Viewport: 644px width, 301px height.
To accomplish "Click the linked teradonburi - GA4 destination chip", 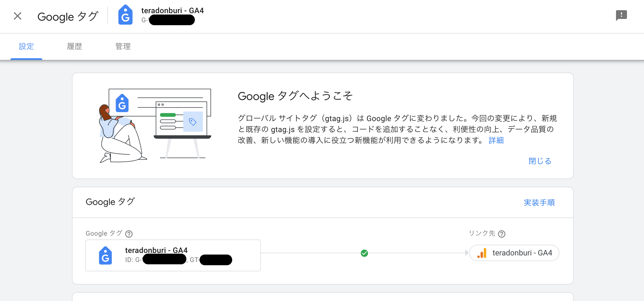I will pyautogui.click(x=514, y=253).
